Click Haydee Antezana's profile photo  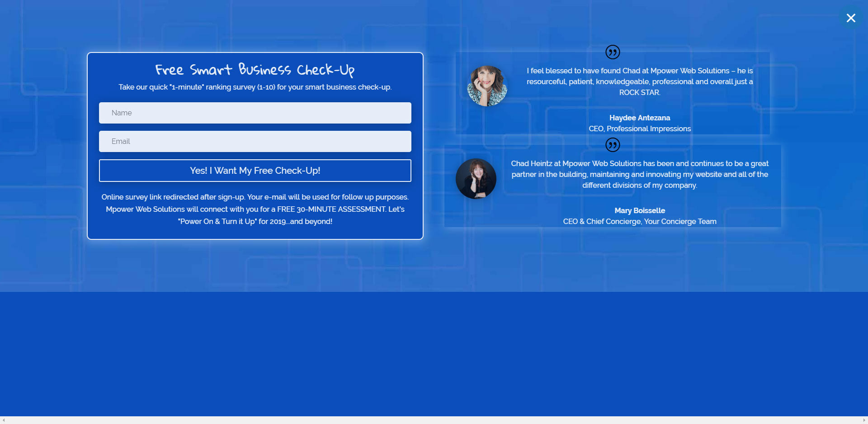[x=487, y=86]
